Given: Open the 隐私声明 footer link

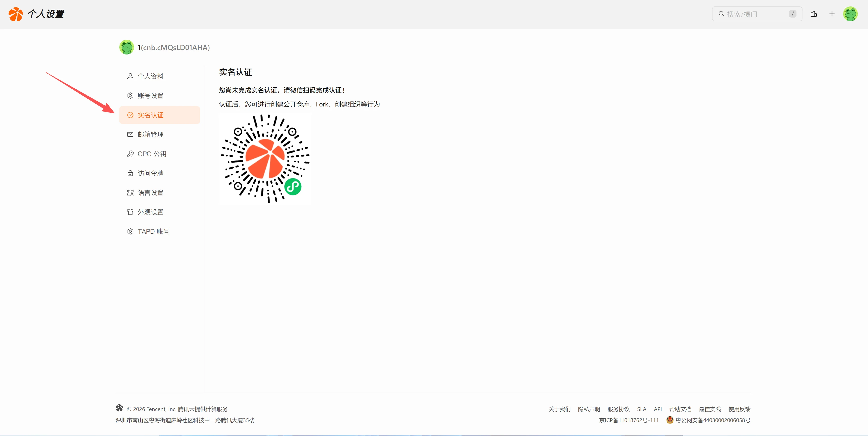Looking at the screenshot, I should click(589, 409).
